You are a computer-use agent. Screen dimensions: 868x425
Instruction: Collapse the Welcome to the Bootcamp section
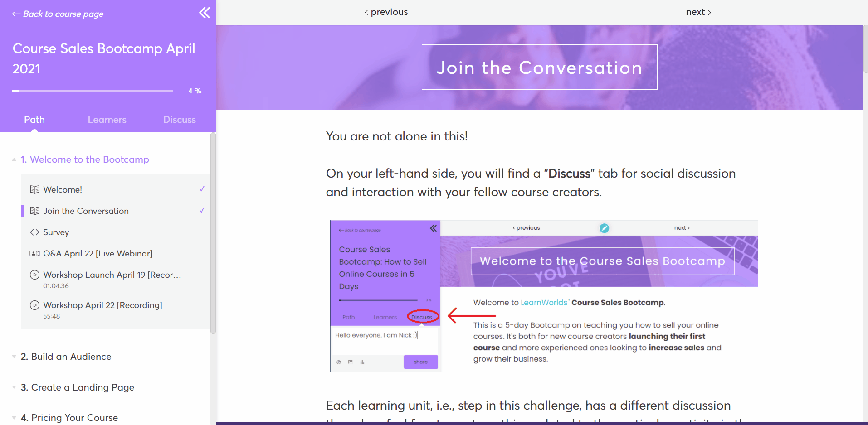(14, 159)
